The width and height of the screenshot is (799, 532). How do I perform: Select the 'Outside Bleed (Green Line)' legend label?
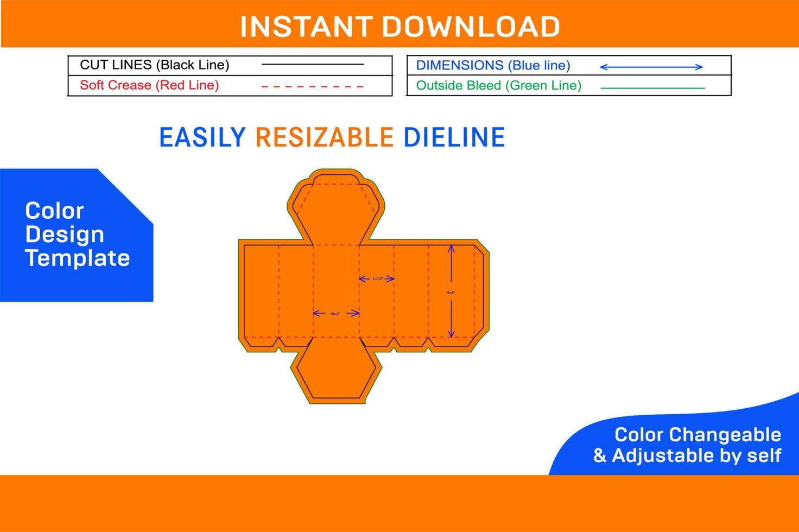[499, 86]
